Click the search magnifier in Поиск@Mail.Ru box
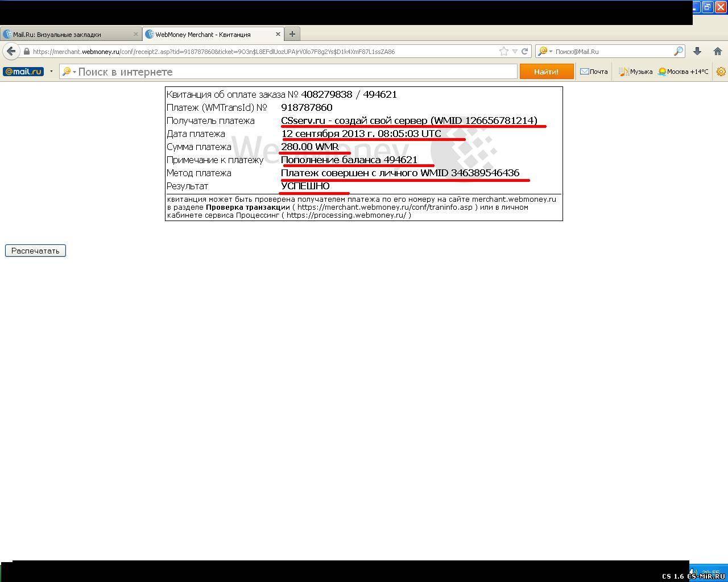The width and height of the screenshot is (728, 582). [678, 51]
